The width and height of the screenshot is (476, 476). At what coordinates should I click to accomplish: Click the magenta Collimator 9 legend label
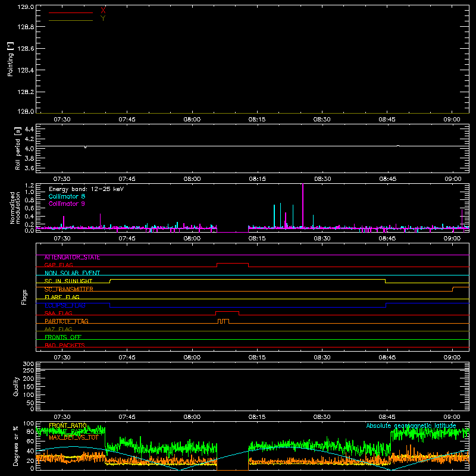tap(67, 203)
